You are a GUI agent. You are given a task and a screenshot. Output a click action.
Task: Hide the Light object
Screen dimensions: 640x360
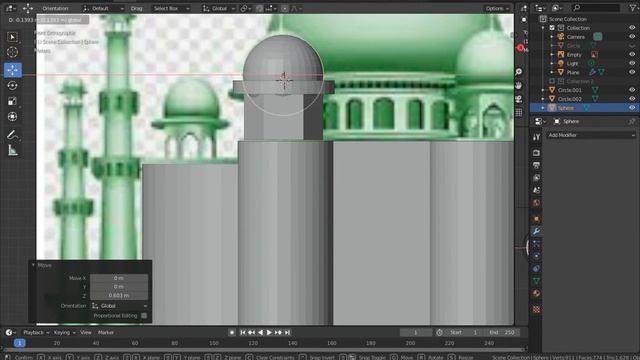click(x=632, y=63)
